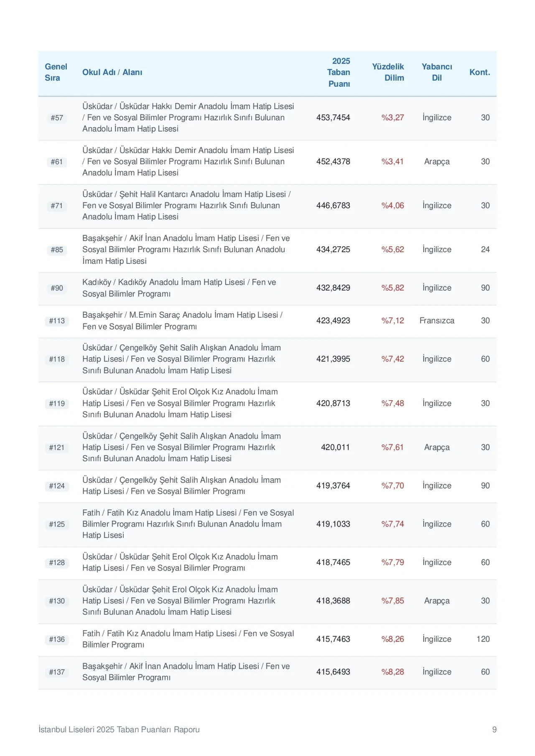Click the score 453,7454

click(x=333, y=118)
